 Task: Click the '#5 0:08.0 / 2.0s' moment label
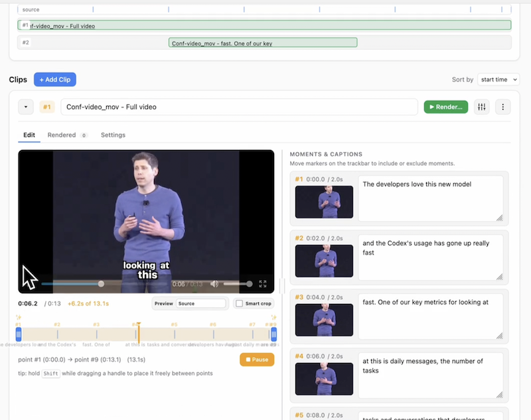click(319, 415)
